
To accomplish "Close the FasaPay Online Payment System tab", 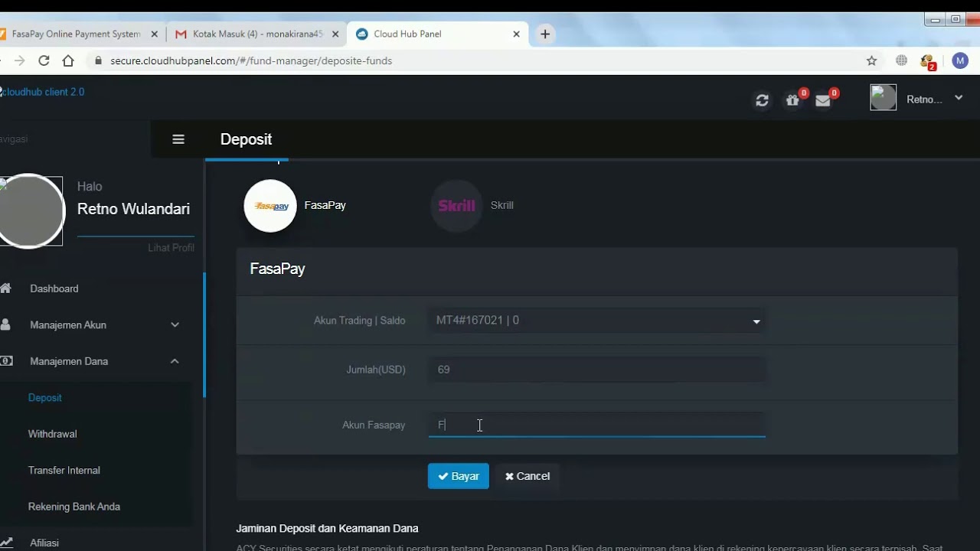I will click(x=155, y=34).
